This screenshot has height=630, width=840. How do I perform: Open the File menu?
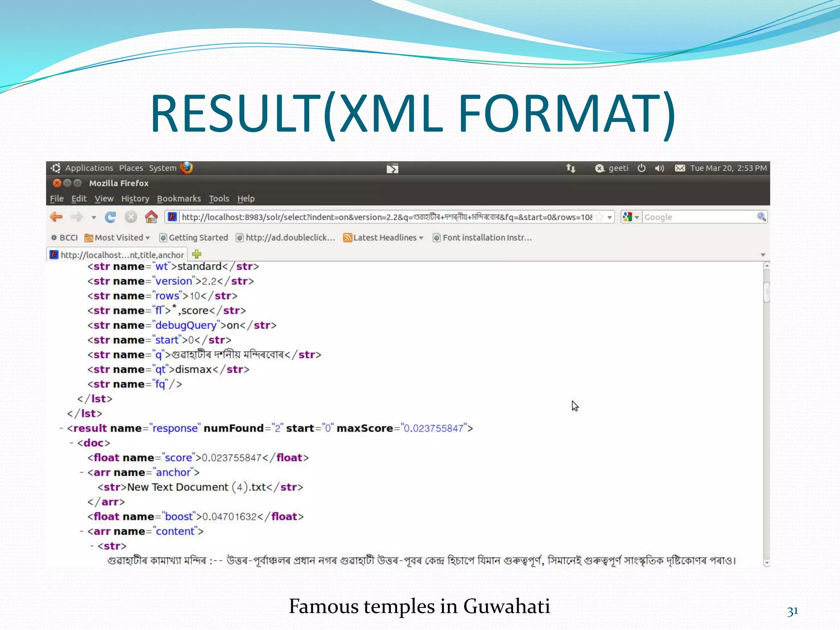[57, 199]
